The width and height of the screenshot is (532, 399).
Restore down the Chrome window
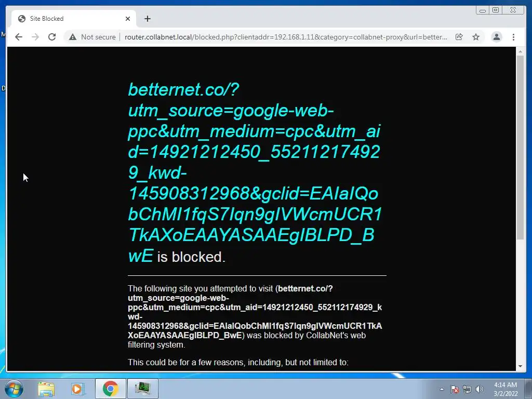(495, 10)
